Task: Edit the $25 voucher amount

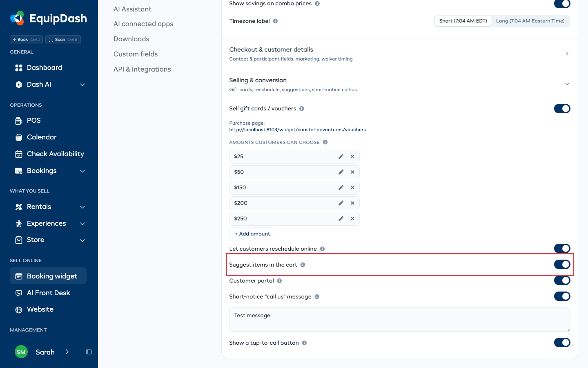Action: 341,157
